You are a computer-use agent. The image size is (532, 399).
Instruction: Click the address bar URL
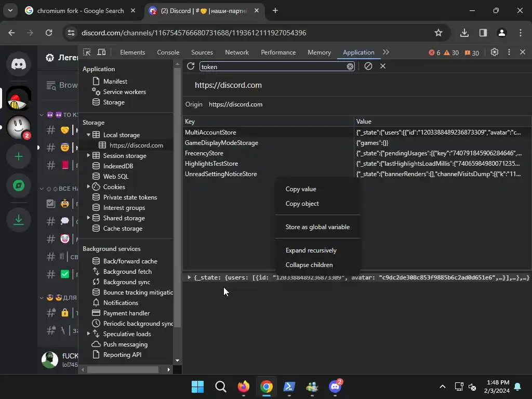tap(194, 33)
